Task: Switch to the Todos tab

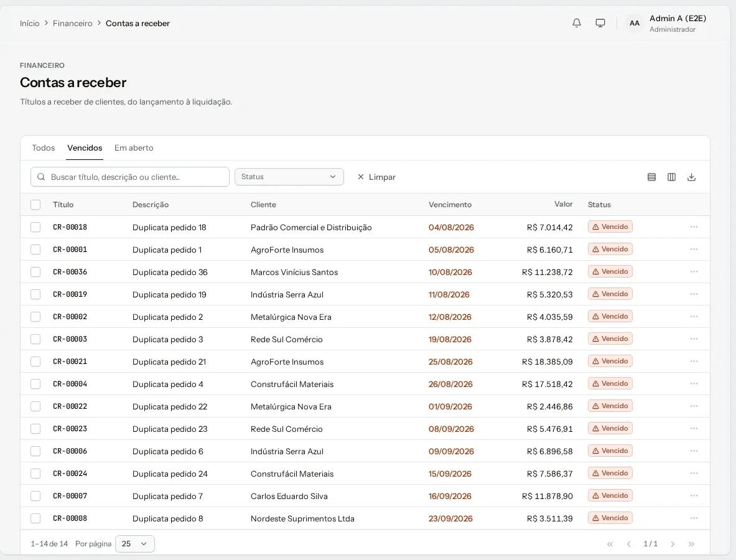Action: click(x=43, y=148)
